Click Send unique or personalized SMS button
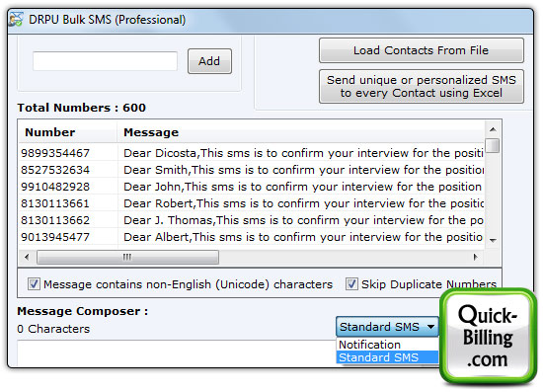543x392 pixels. pos(422,86)
